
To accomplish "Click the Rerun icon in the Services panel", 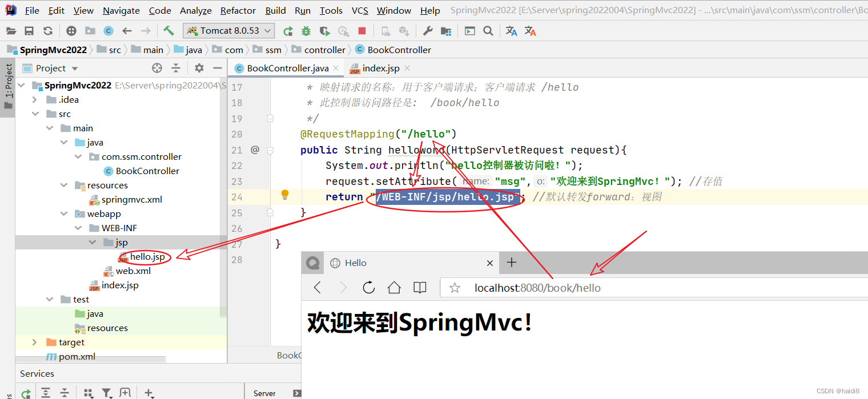I will tap(26, 393).
